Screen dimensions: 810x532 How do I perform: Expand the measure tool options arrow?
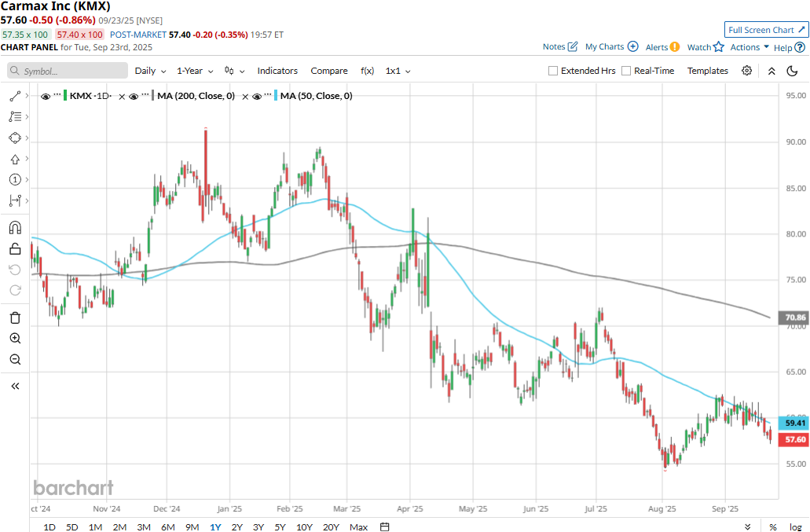pyautogui.click(x=27, y=200)
